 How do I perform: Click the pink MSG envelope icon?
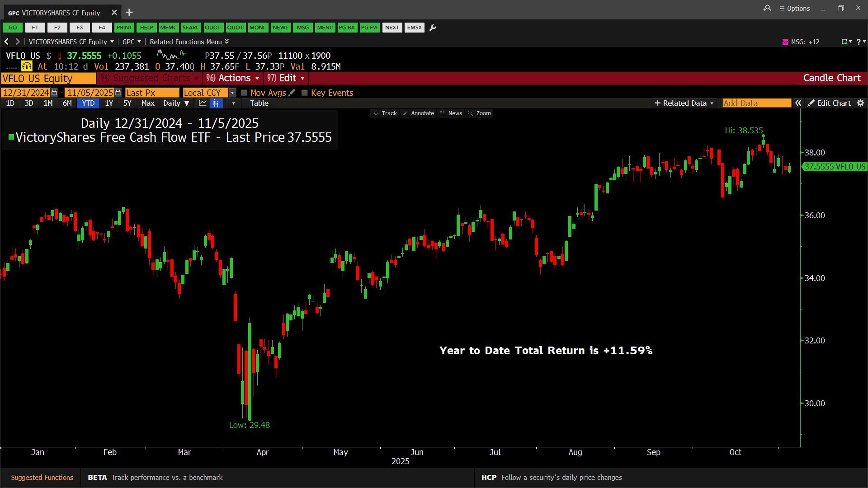785,42
